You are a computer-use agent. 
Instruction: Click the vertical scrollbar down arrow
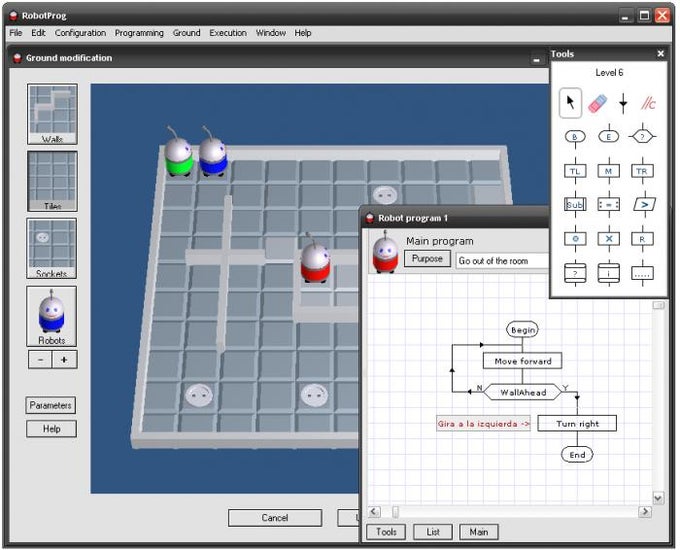658,498
